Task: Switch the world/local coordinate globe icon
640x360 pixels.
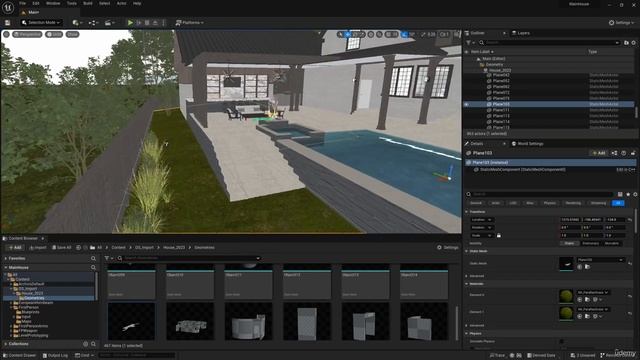Action: 371,35
